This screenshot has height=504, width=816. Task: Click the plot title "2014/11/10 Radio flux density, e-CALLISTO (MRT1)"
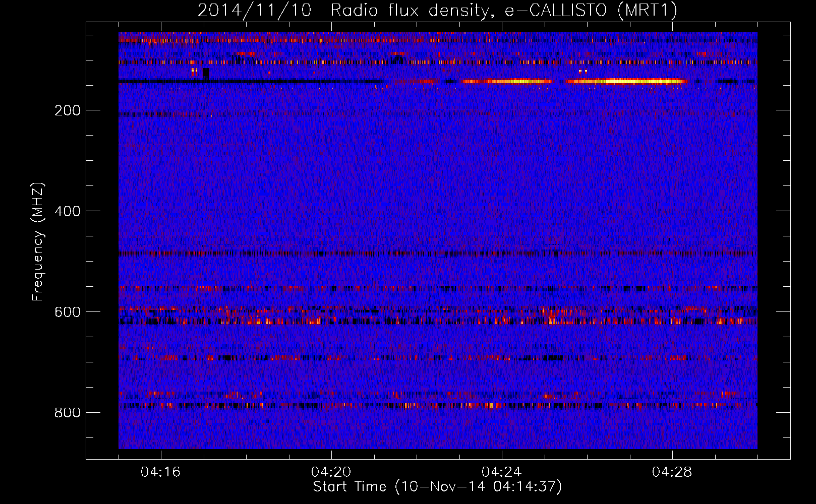(437, 10)
